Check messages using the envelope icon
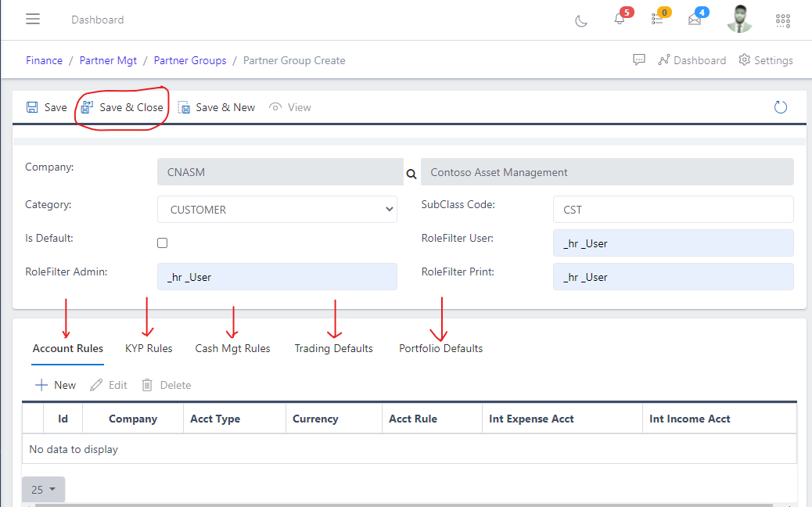The height and width of the screenshot is (507, 812). click(695, 20)
